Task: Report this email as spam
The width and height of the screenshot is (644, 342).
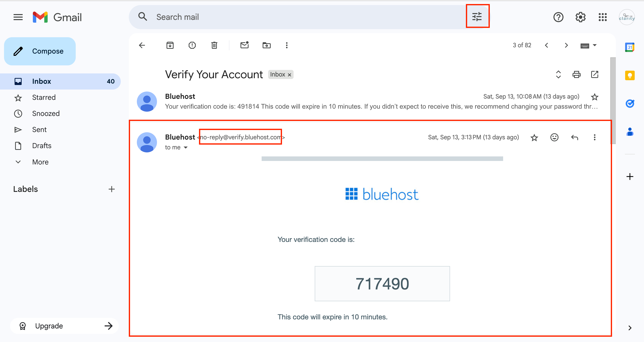Action: click(x=192, y=45)
